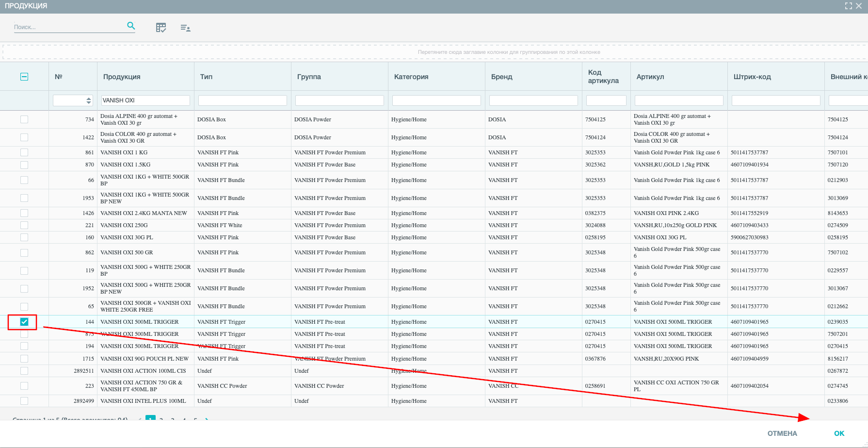Confirm selection with OK button
Image resolution: width=868 pixels, height=448 pixels.
point(839,433)
